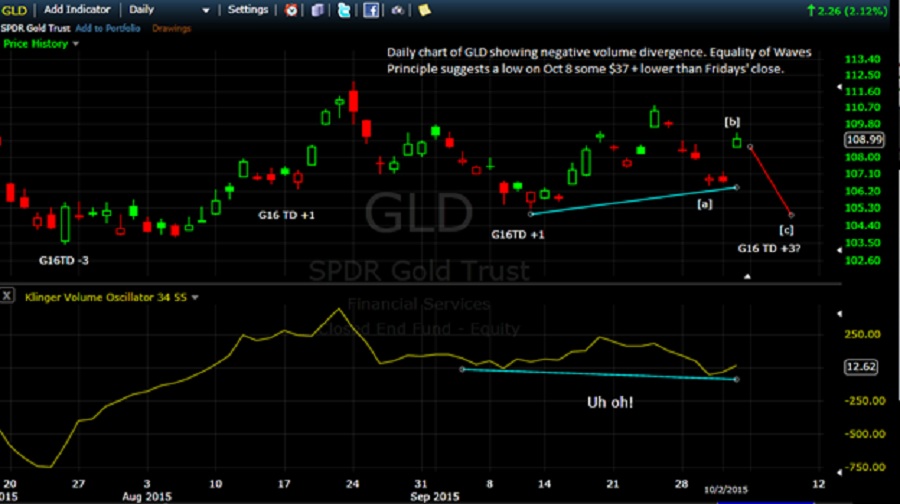Expand the Price History dropdown arrow
The image size is (900, 504).
(x=76, y=44)
